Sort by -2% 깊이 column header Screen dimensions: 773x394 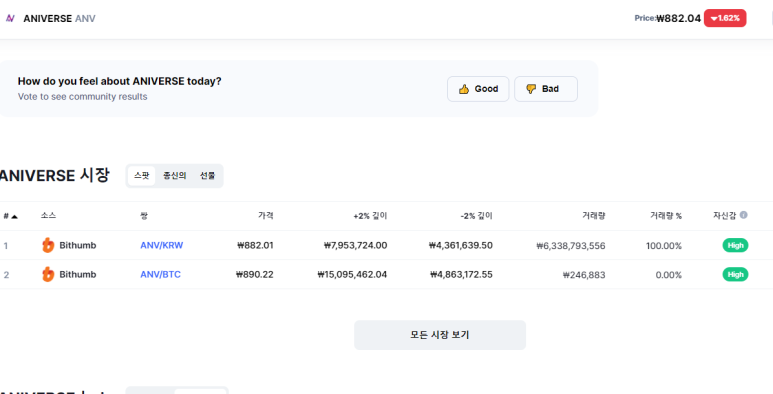tap(476, 215)
